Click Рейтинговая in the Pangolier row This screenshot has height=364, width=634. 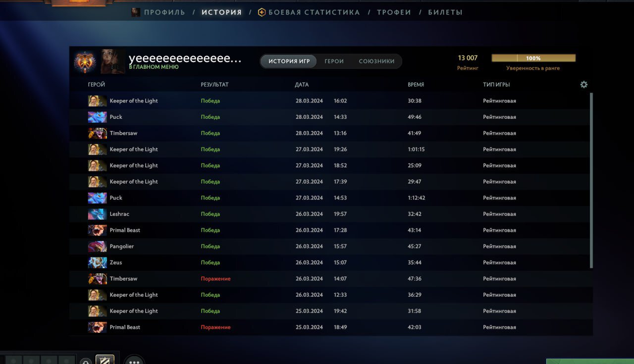click(500, 247)
